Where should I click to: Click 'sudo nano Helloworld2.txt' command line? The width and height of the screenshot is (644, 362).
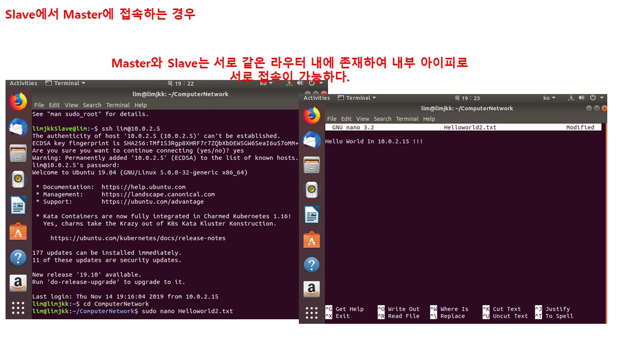(187, 311)
